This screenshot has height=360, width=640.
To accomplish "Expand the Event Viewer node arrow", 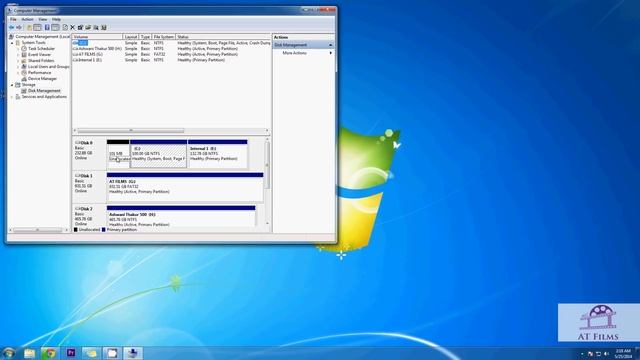I will (x=18, y=55).
